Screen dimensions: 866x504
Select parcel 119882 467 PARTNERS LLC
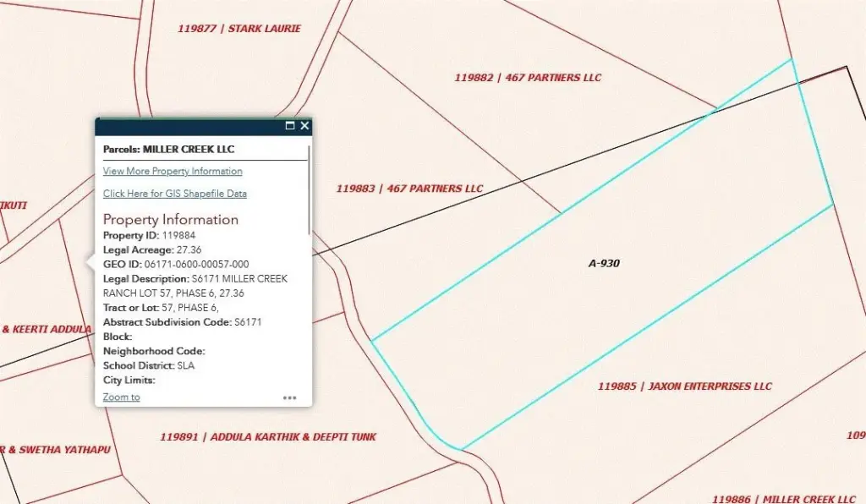point(528,78)
